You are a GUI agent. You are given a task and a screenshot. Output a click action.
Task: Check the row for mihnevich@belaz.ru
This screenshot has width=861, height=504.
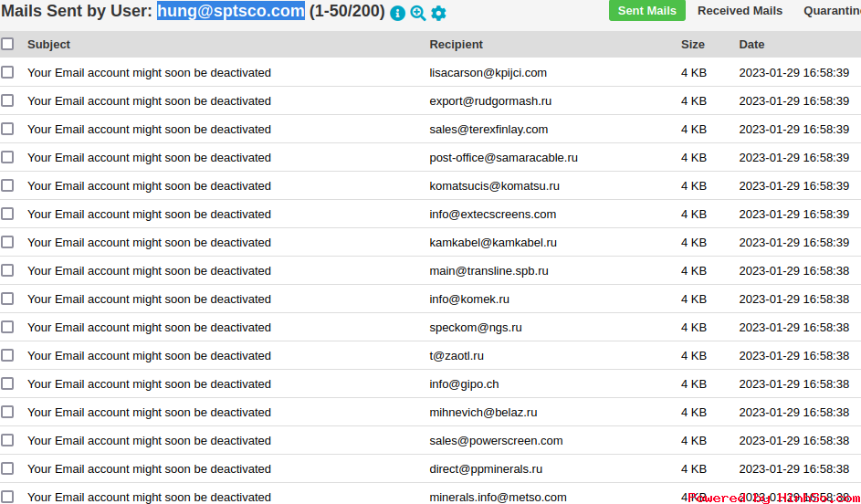[x=7, y=412]
